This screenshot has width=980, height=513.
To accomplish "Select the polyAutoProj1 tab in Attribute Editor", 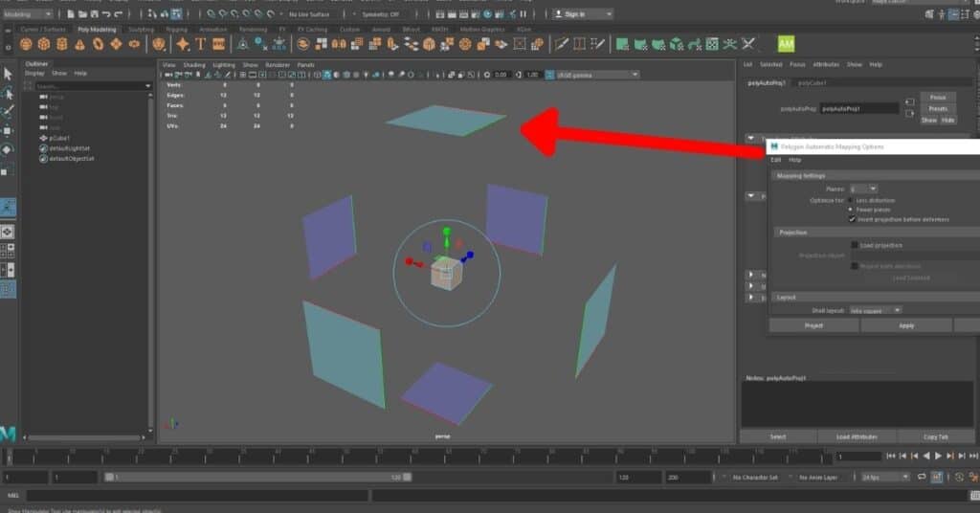I will 767,83.
